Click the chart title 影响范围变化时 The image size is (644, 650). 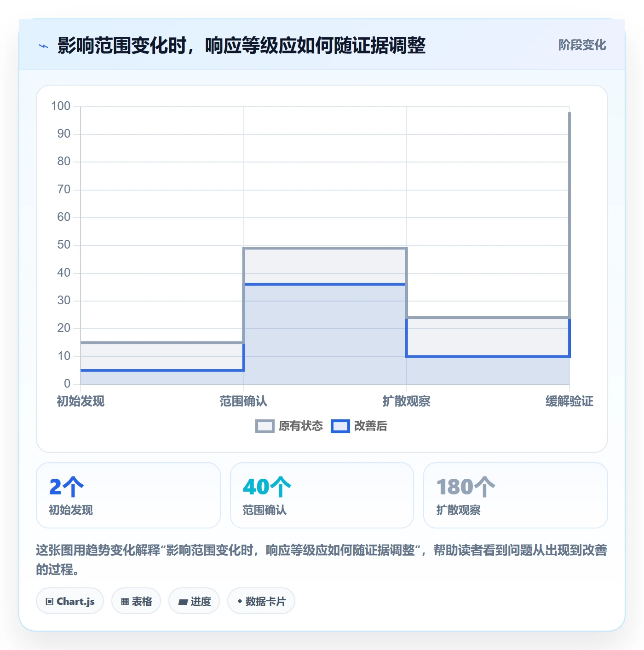[241, 46]
